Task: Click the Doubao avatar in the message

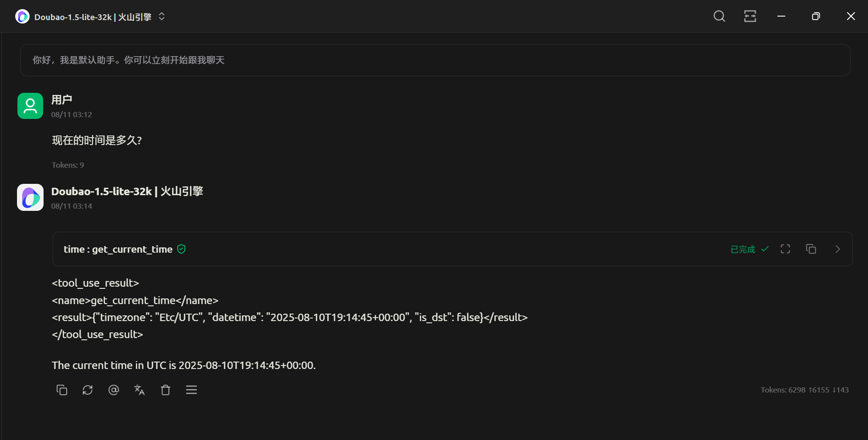Action: [30, 197]
